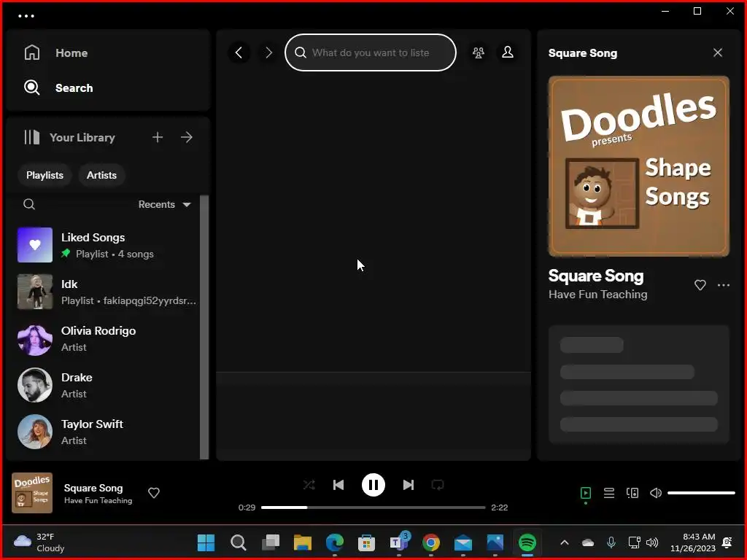The width and height of the screenshot is (747, 560).
Task: Open Square Song title in now playing panel
Action: point(596,276)
